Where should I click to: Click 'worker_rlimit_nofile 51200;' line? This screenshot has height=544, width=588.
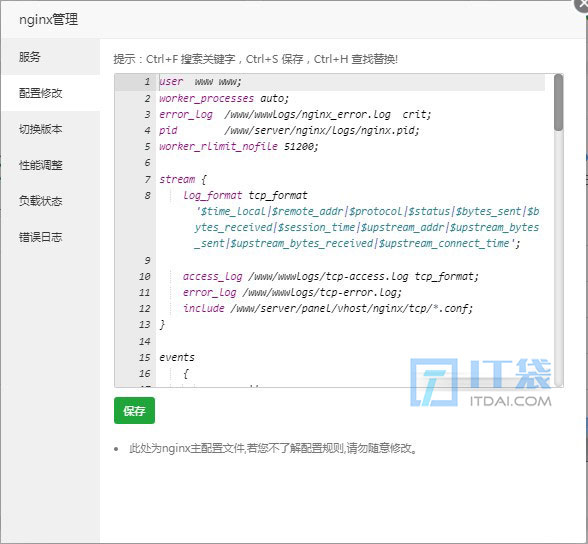pos(238,147)
